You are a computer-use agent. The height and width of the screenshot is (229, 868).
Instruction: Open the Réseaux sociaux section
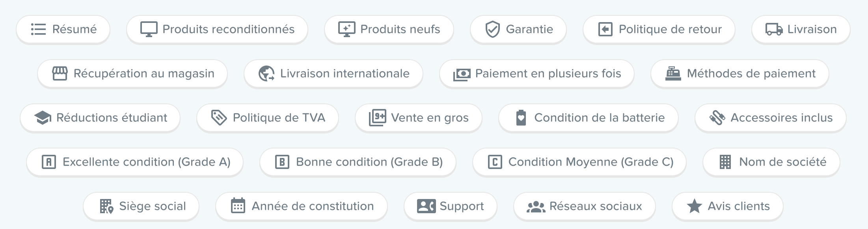point(585,206)
